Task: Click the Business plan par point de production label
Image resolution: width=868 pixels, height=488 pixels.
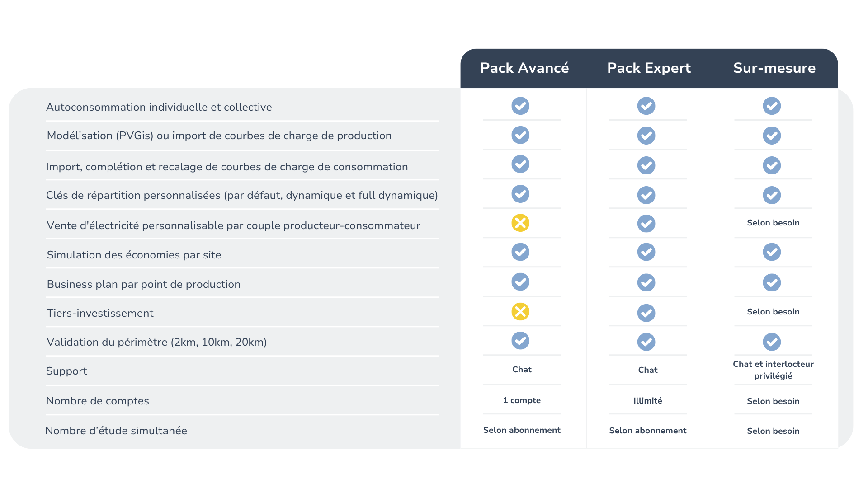Action: click(x=144, y=284)
